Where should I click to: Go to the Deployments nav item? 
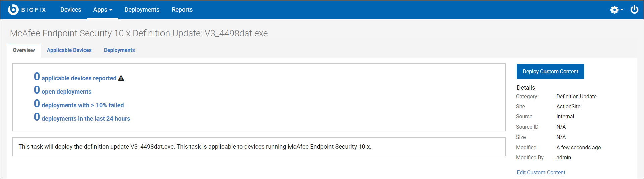tap(142, 10)
